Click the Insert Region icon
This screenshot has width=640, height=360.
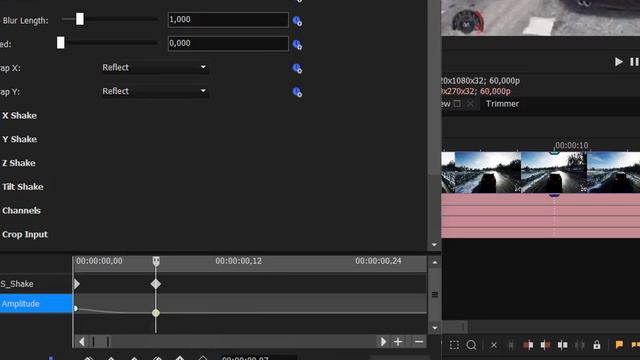(x=636, y=345)
